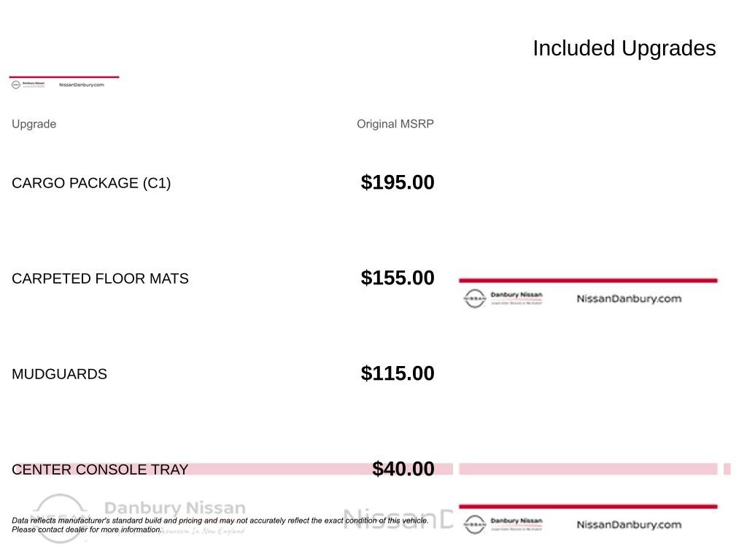Click the Upgrade column header
This screenshot has width=747, height=560.
point(34,124)
